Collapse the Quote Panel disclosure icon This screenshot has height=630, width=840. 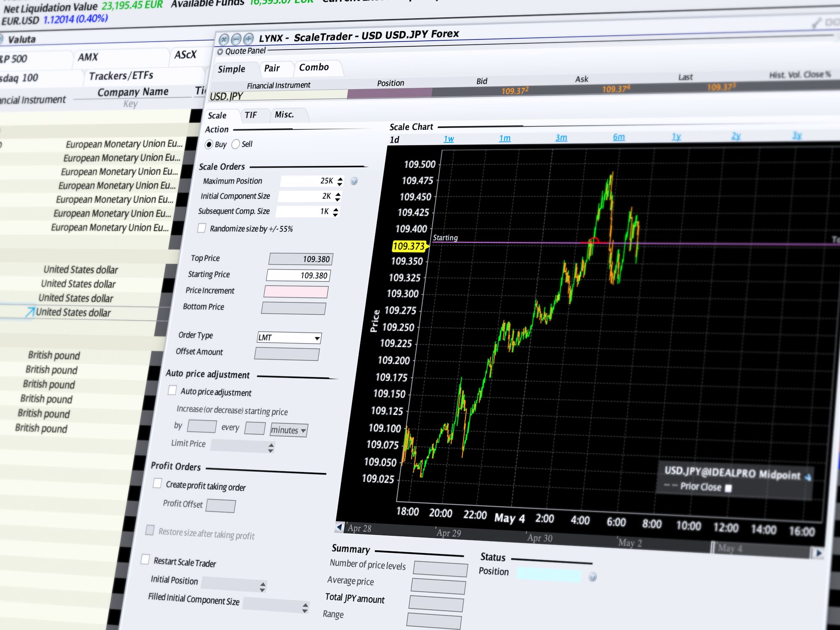click(220, 52)
